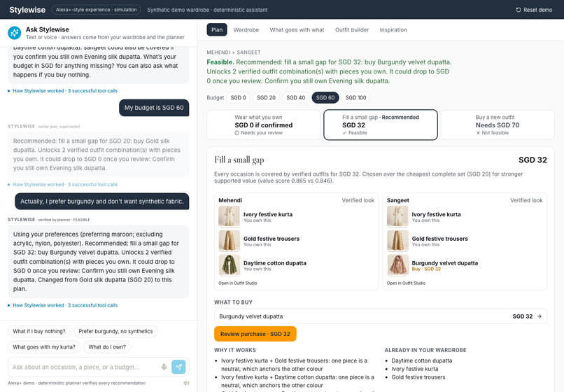Click Review purchase SGD 32 button
Viewport: 564px width, 392px height.
pyautogui.click(x=255, y=334)
